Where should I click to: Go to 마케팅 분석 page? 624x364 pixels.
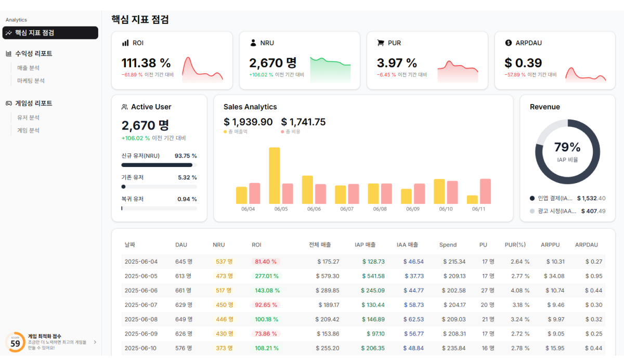click(31, 81)
